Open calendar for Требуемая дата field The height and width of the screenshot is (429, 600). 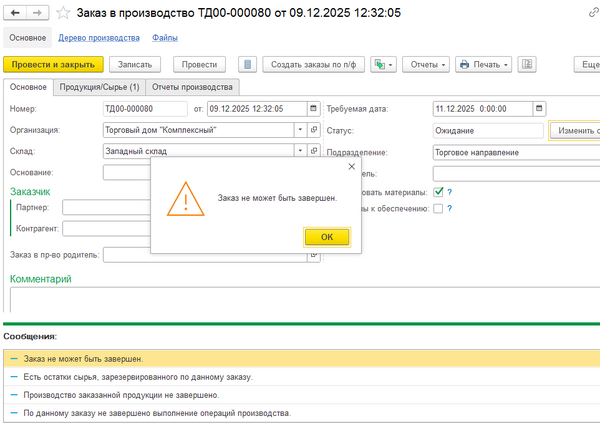[x=540, y=108]
